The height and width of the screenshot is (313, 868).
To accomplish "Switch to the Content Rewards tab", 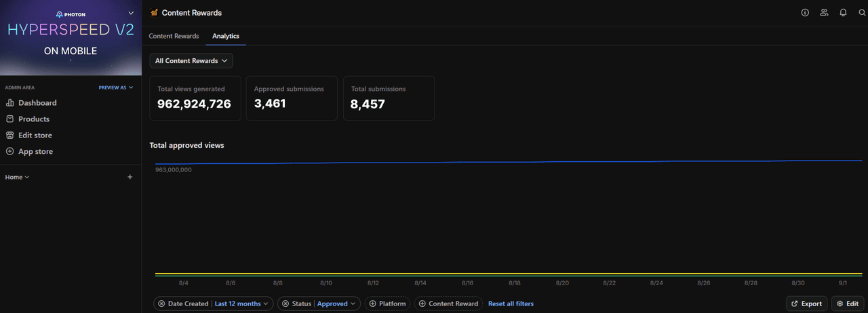I will pyautogui.click(x=174, y=36).
